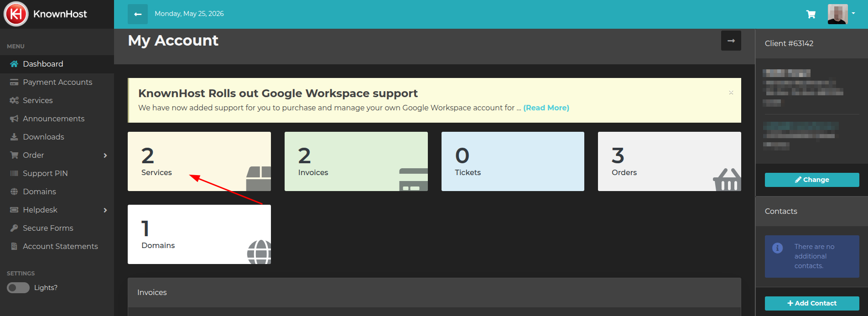Screen dimensions: 868x316
Task: Click the My Account page title
Action: (x=173, y=41)
